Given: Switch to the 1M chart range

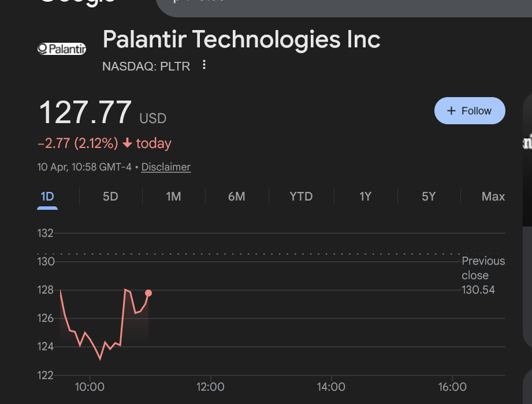Looking at the screenshot, I should tap(173, 197).
